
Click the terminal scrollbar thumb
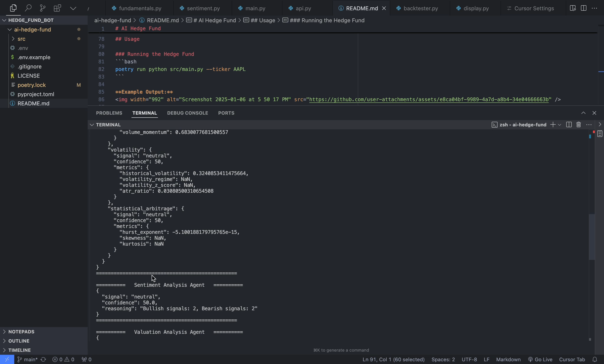point(592,237)
